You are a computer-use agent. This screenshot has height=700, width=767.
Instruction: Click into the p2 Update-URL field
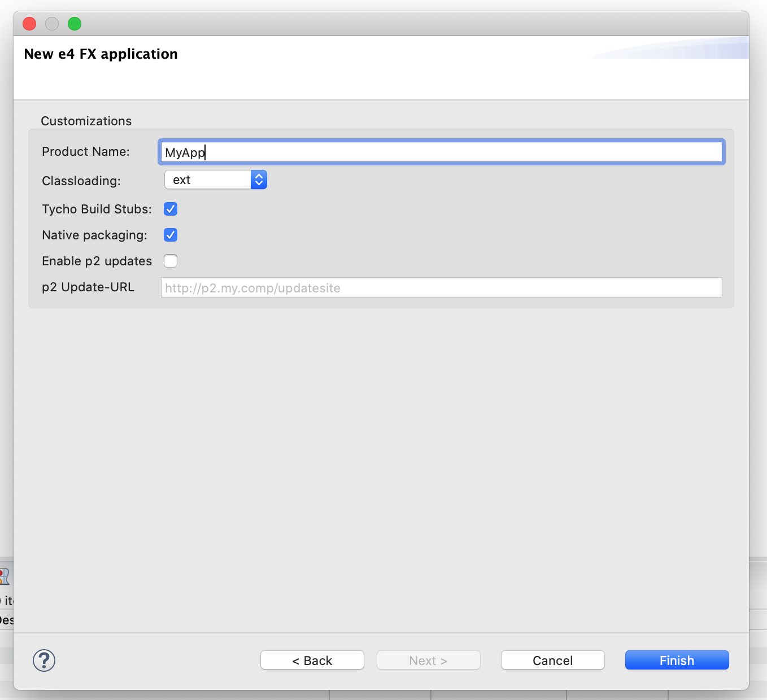tap(441, 287)
